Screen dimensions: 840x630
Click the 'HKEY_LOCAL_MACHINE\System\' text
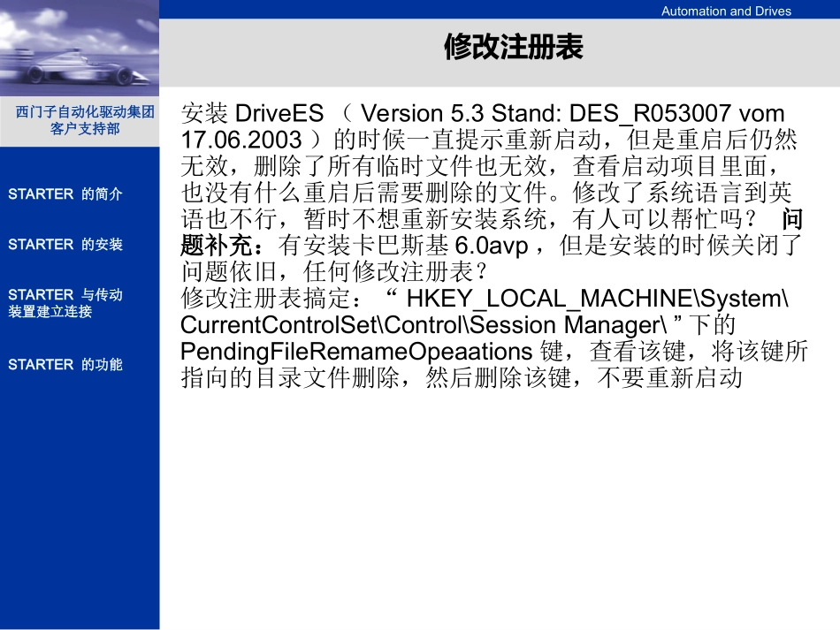click(x=598, y=299)
